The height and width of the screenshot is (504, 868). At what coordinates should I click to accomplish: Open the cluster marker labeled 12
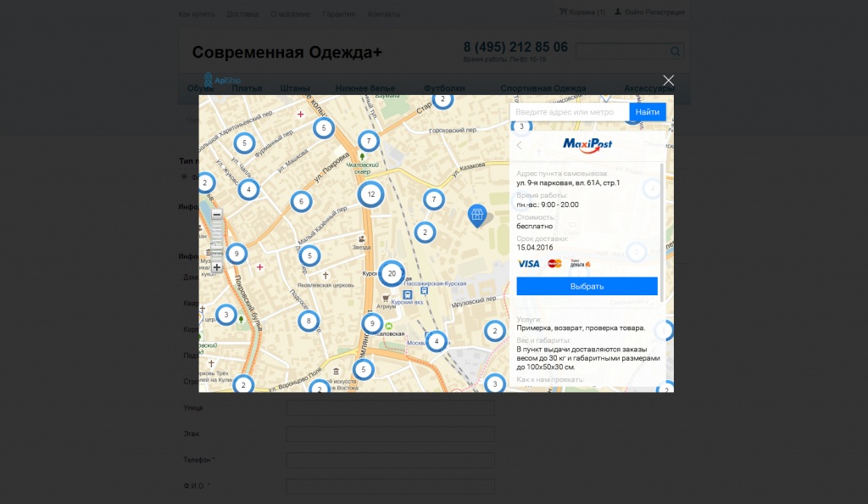point(370,194)
